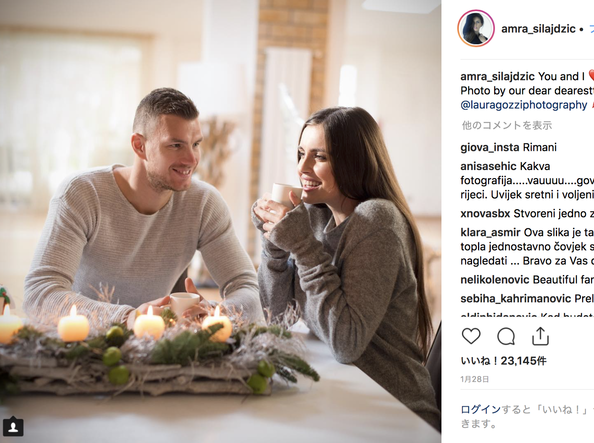
Task: Like the post with heart icon
Action: (x=471, y=336)
